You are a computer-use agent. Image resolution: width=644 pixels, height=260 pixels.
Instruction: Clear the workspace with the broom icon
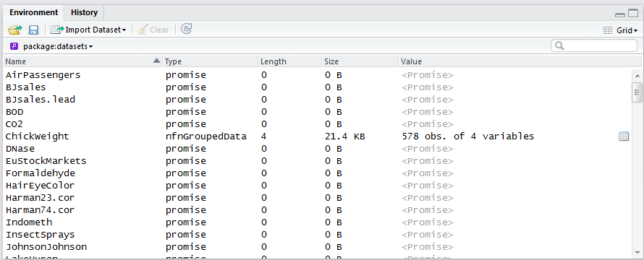[153, 30]
